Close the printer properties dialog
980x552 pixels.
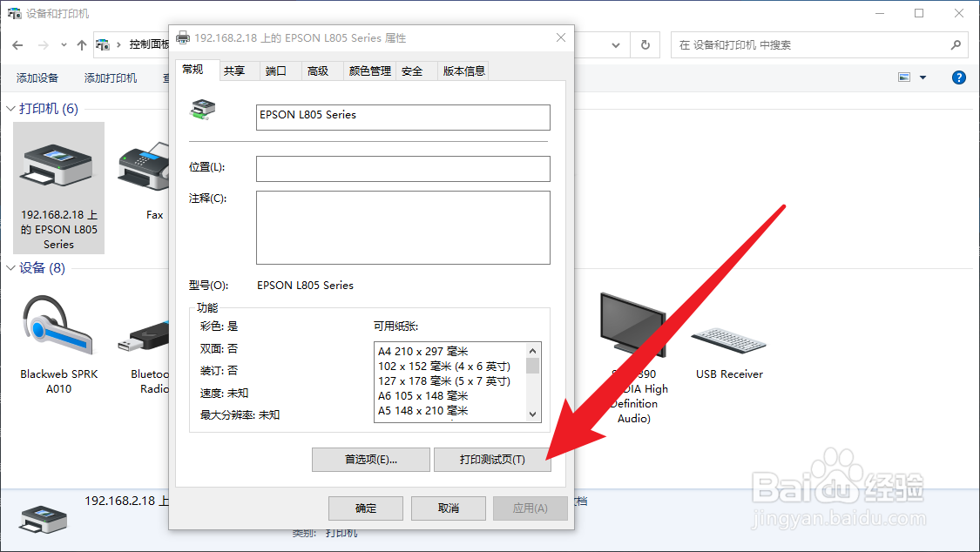(561, 38)
